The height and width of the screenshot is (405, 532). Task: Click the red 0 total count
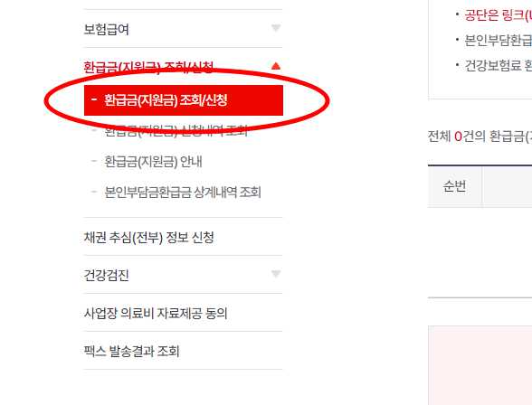tap(458, 137)
